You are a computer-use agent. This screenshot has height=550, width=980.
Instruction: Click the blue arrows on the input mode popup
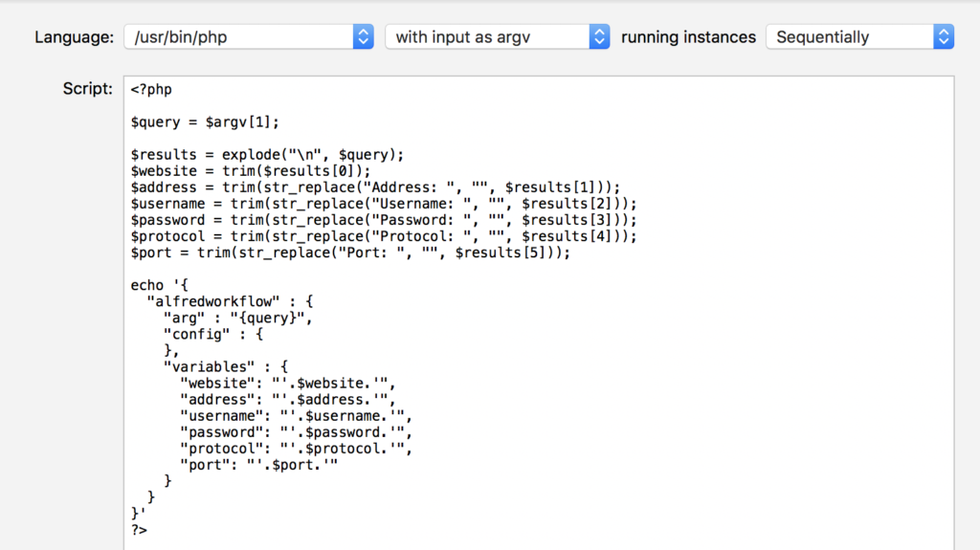point(600,37)
